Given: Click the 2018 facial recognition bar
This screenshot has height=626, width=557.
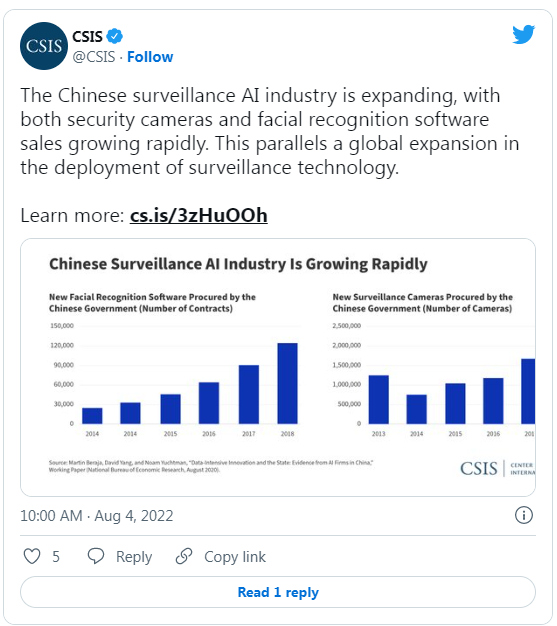Looking at the screenshot, I should 287,383.
